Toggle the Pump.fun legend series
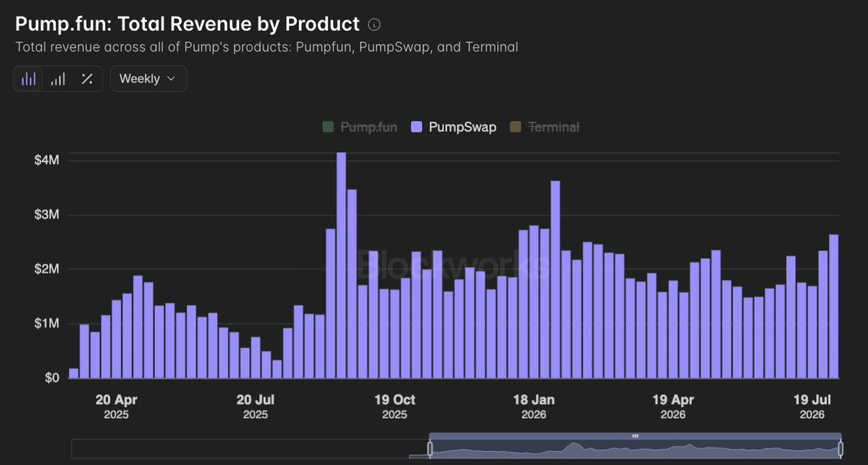 [360, 127]
